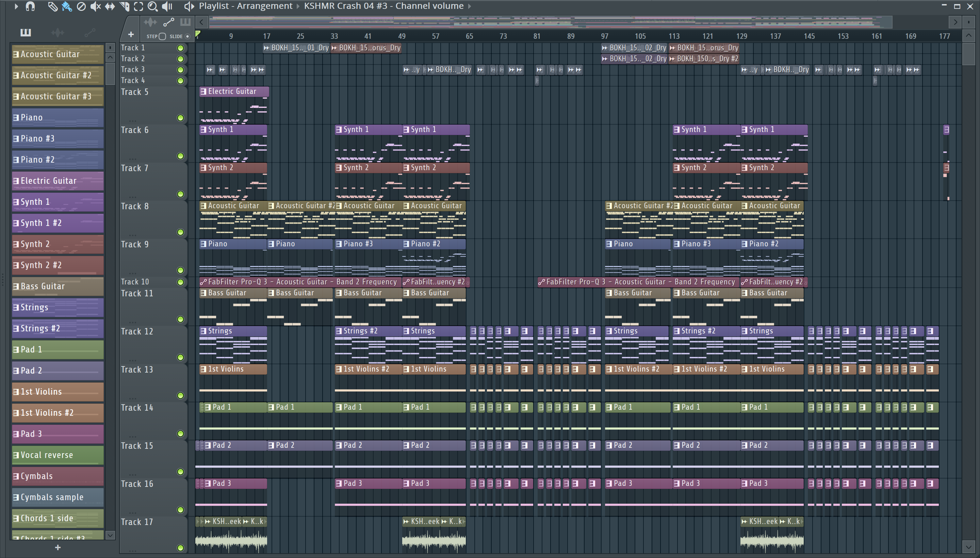
Task: Toggle the magnet snap-to-grid icon
Action: click(x=30, y=6)
